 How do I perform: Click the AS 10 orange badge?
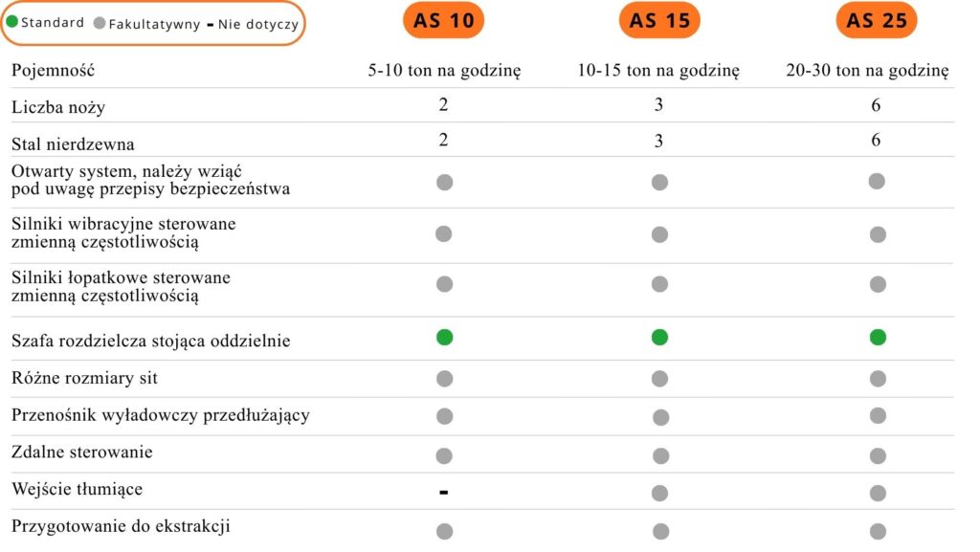coord(444,20)
